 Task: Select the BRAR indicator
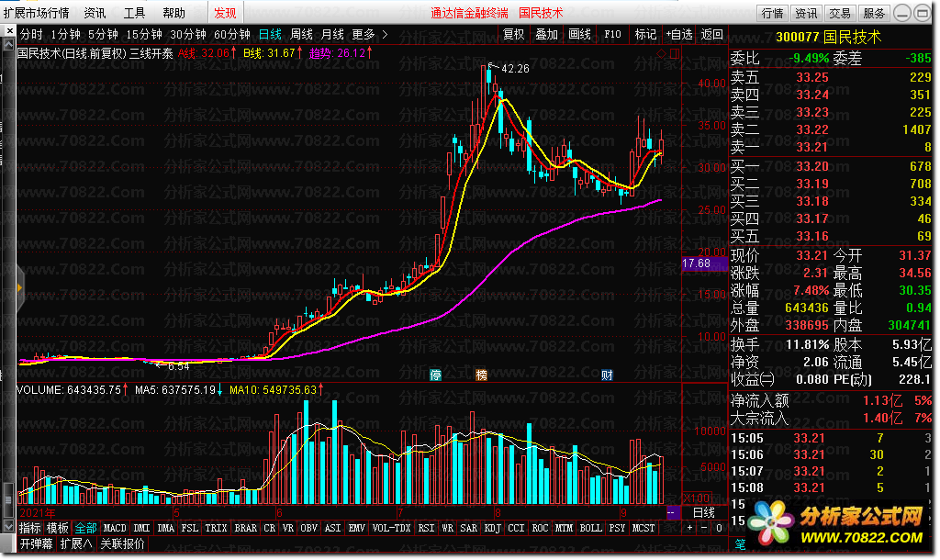tap(245, 528)
